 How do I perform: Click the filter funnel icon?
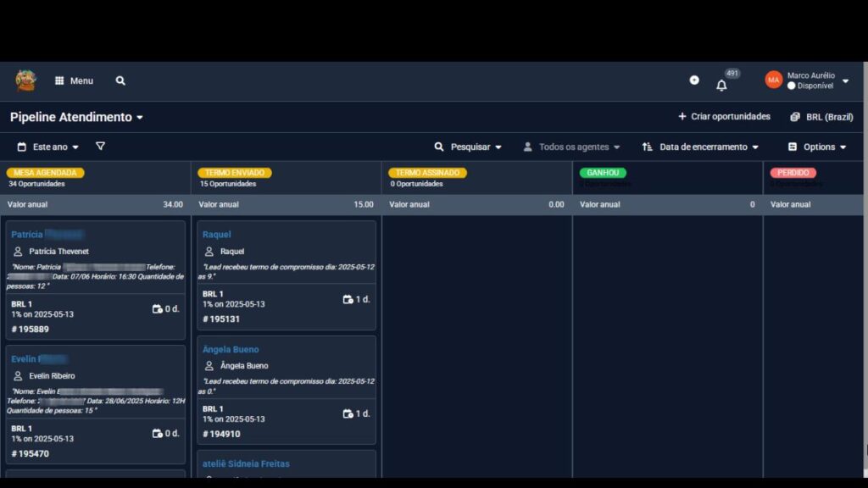pyautogui.click(x=100, y=147)
